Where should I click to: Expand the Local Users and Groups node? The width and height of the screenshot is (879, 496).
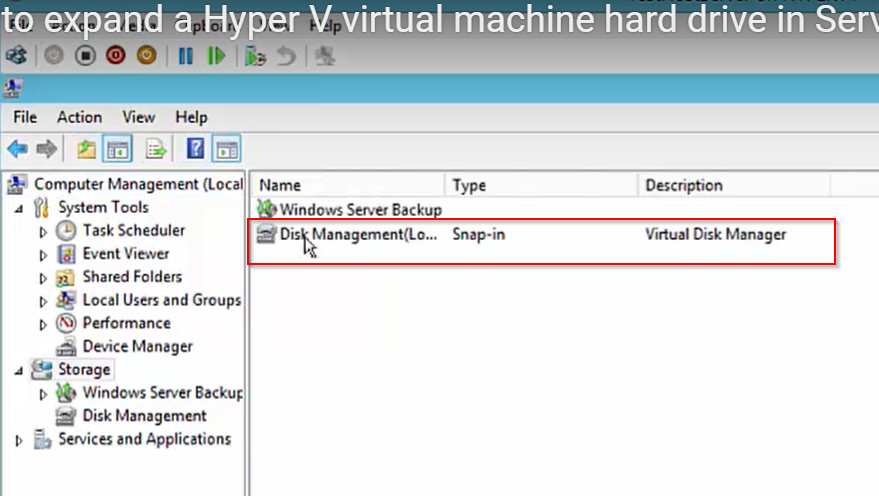[43, 302]
